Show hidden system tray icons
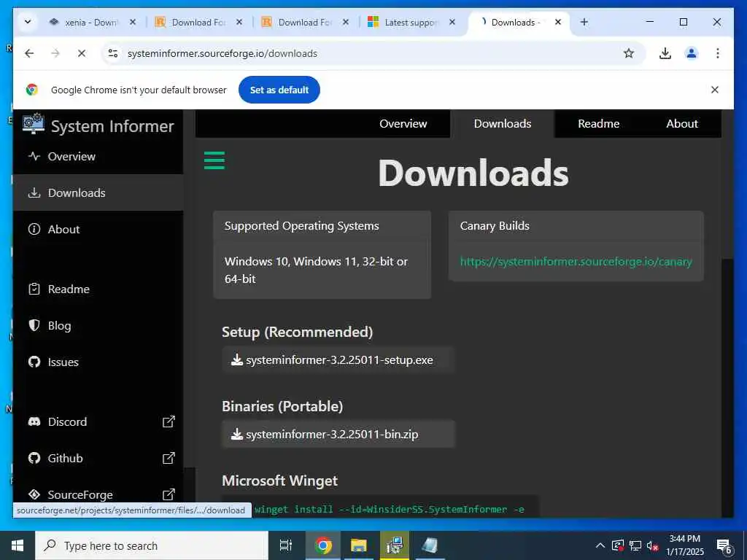 point(600,545)
